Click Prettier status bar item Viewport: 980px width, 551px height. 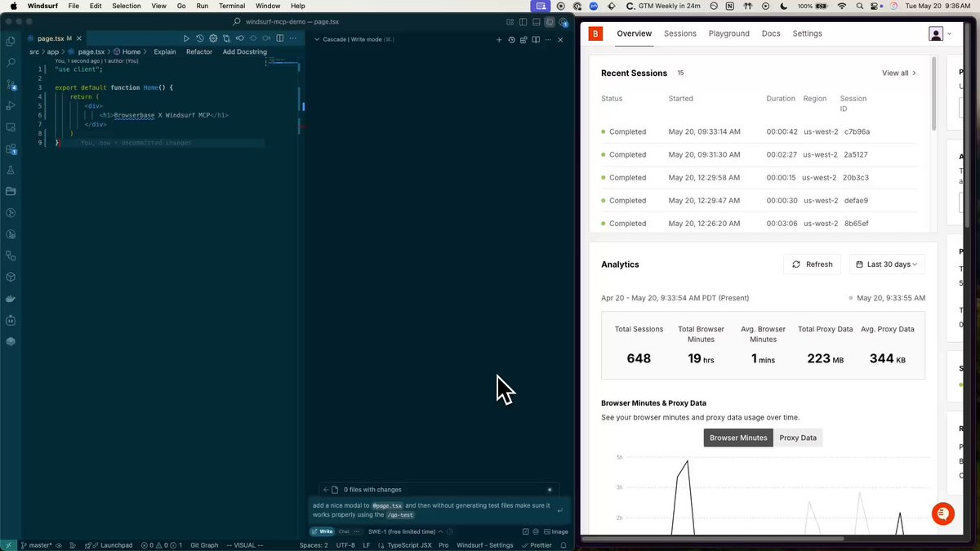[x=537, y=545]
